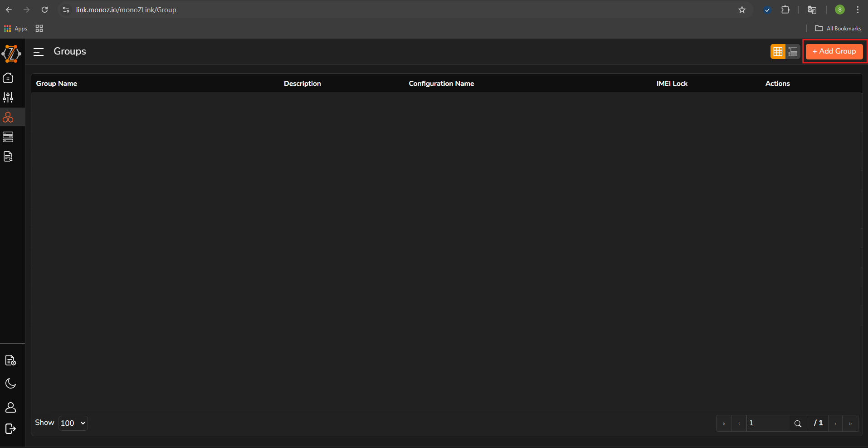This screenshot has width=868, height=448.
Task: Open the home dashboard sidebar icon
Action: (x=8, y=78)
